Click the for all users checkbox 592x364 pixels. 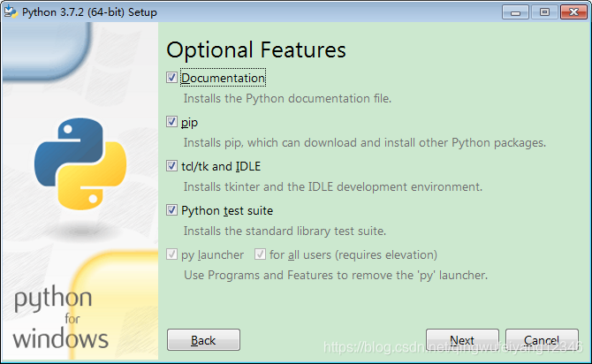[260, 254]
